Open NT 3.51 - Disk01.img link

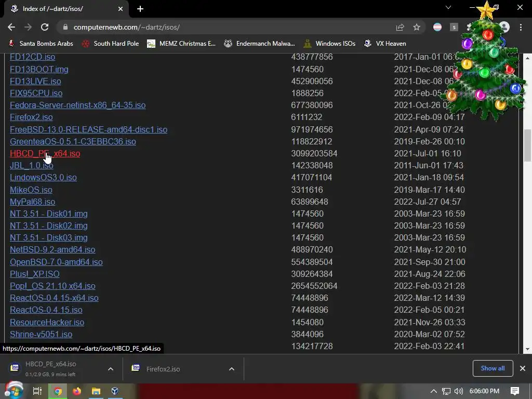(x=49, y=214)
